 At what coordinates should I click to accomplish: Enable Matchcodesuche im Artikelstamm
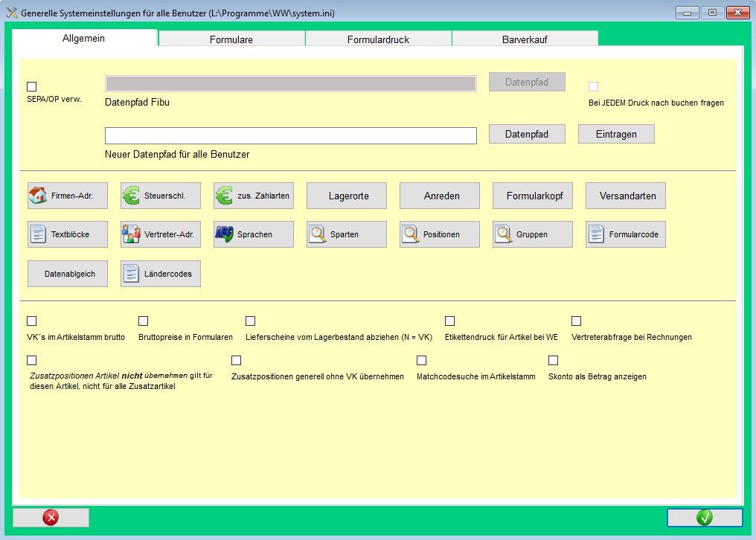coord(421,361)
